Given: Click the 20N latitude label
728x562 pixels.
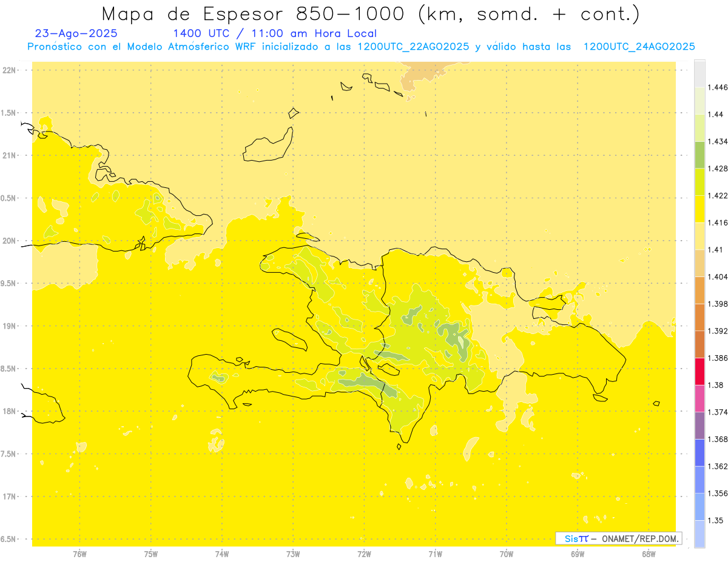Looking at the screenshot, I should (9, 241).
